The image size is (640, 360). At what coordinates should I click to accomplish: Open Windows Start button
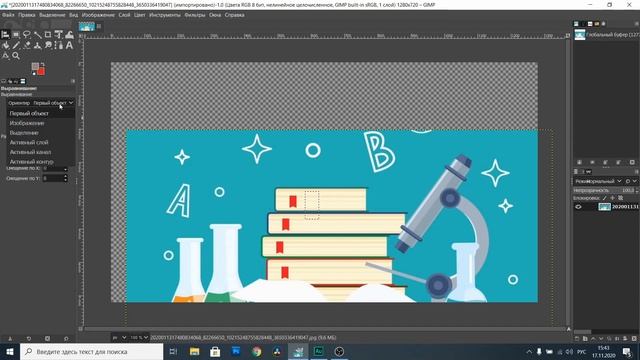[10, 351]
